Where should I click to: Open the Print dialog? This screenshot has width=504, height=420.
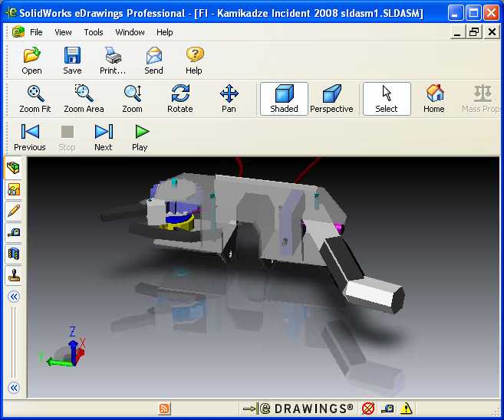tap(113, 61)
